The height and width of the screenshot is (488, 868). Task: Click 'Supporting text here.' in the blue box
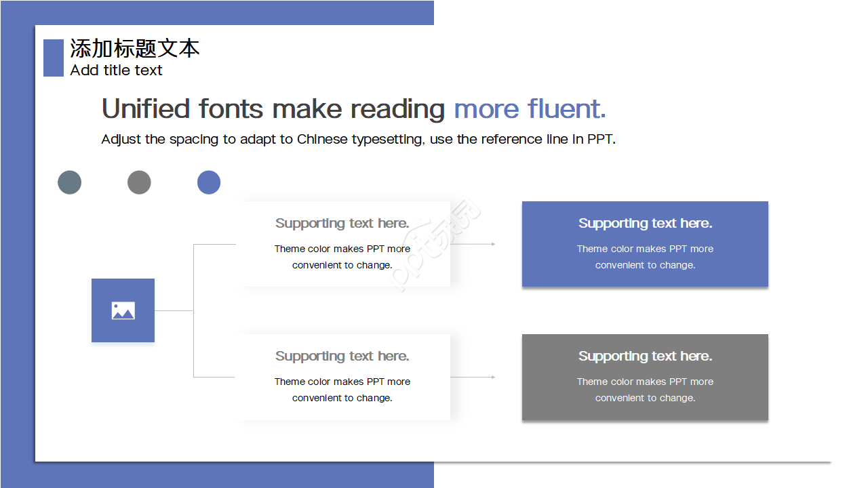coord(645,224)
